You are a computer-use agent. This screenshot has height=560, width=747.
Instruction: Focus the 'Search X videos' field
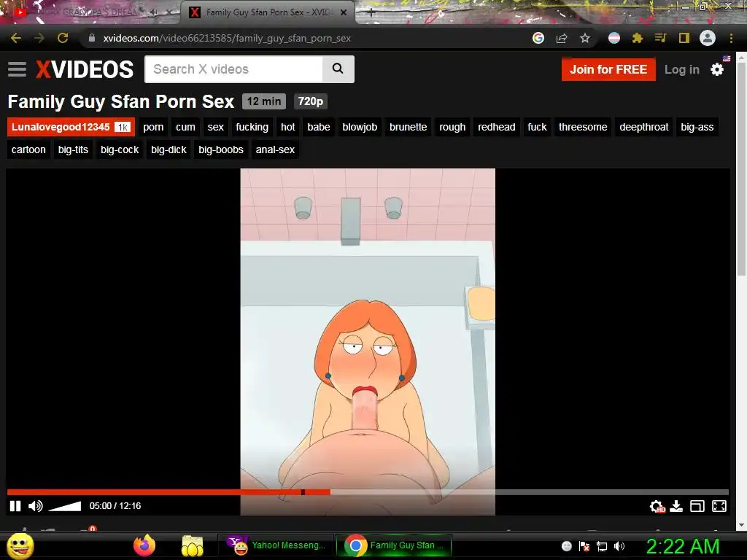point(233,69)
